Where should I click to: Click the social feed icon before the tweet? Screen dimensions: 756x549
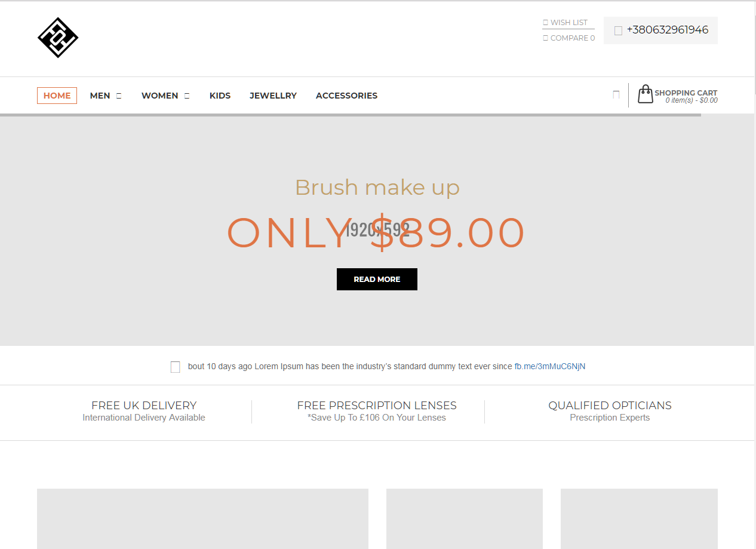tap(175, 367)
